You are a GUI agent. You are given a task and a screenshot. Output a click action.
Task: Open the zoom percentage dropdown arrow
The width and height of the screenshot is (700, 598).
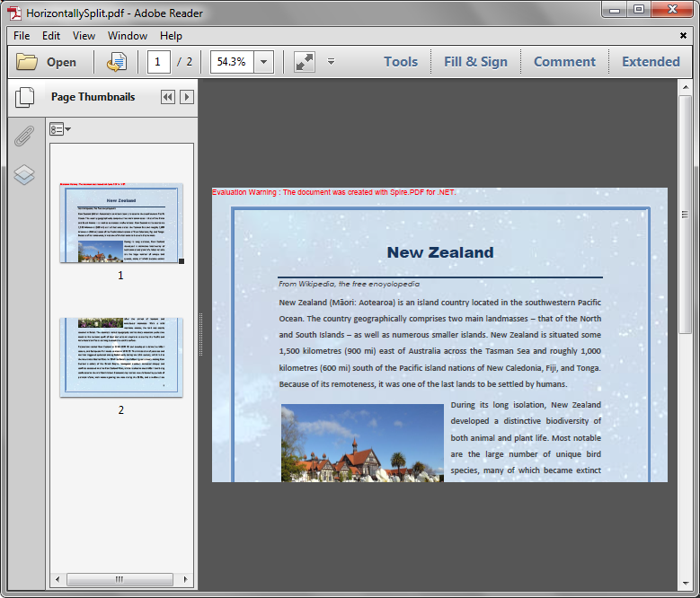pos(263,62)
